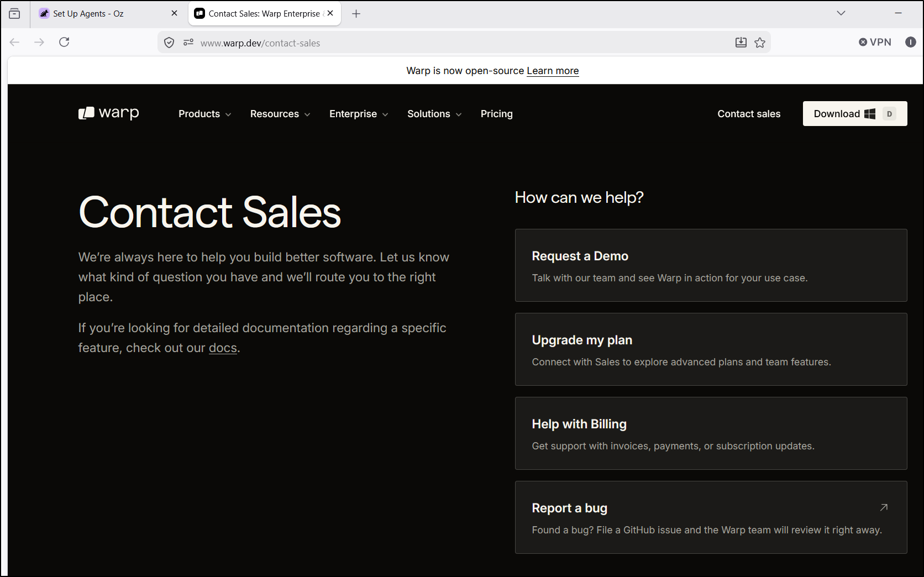Open the VPN button
Viewport: 924px width, 577px height.
tap(875, 42)
